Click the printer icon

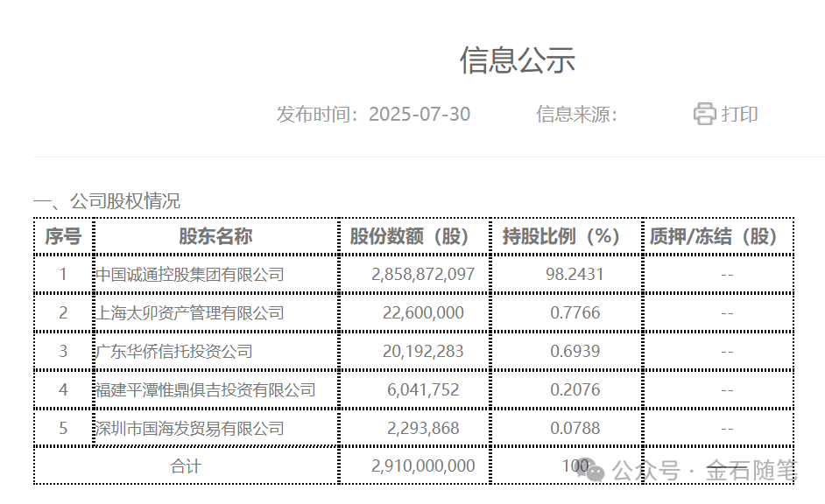pyautogui.click(x=704, y=114)
